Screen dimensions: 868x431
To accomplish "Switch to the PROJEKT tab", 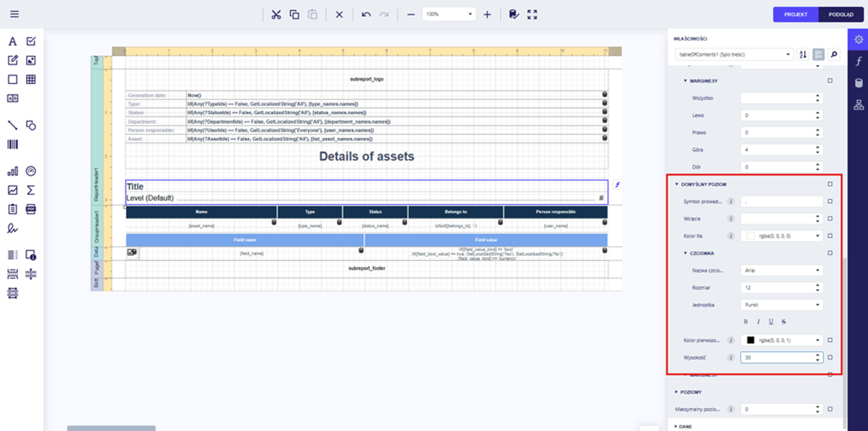I will (x=795, y=15).
